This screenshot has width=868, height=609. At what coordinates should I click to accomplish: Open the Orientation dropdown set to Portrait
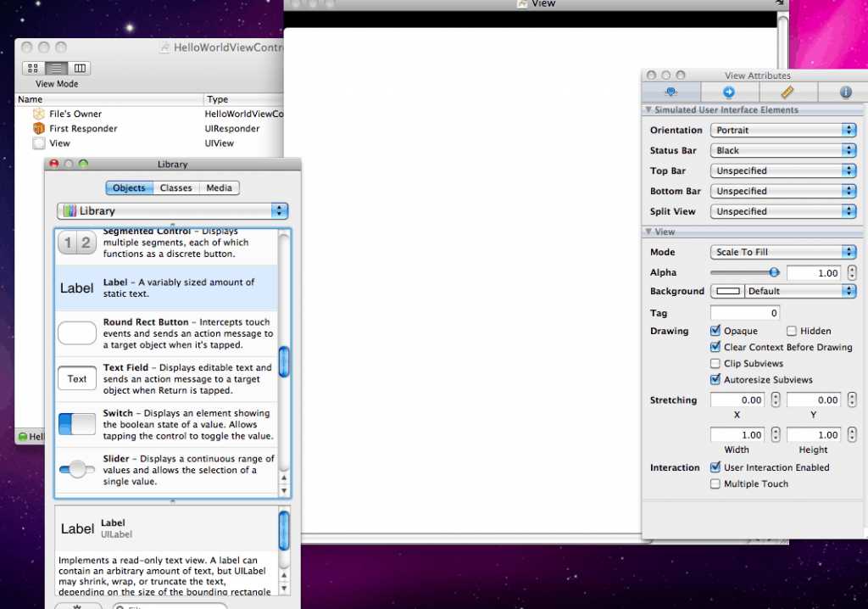783,131
